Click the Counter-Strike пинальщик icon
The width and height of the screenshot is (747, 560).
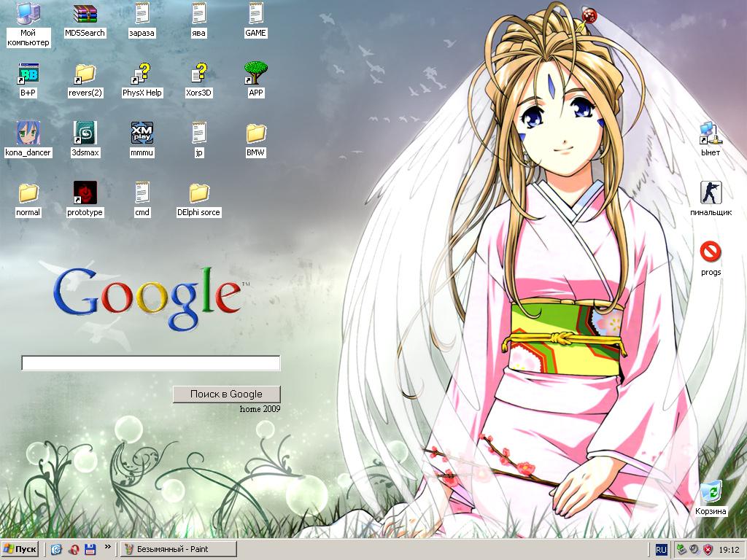(x=711, y=193)
